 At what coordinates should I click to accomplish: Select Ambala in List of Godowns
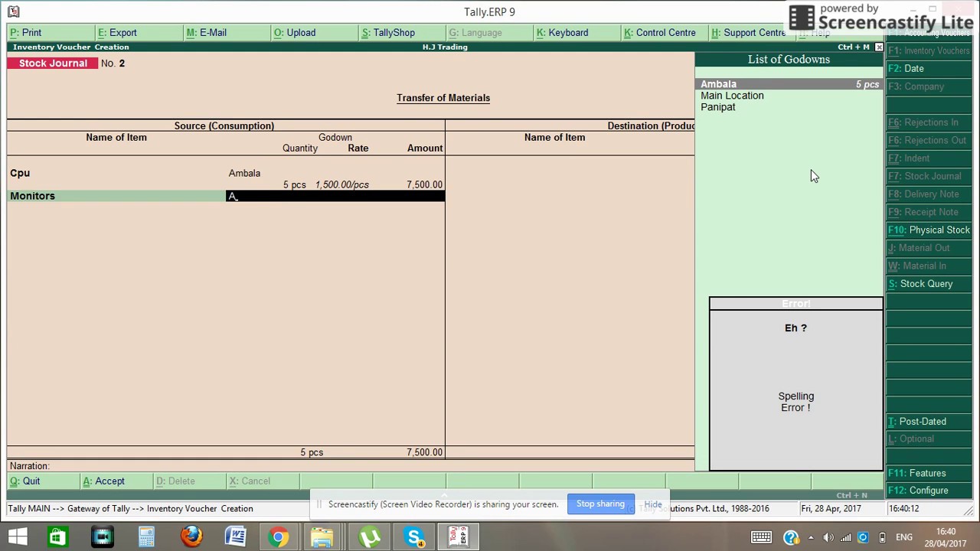[x=789, y=84]
